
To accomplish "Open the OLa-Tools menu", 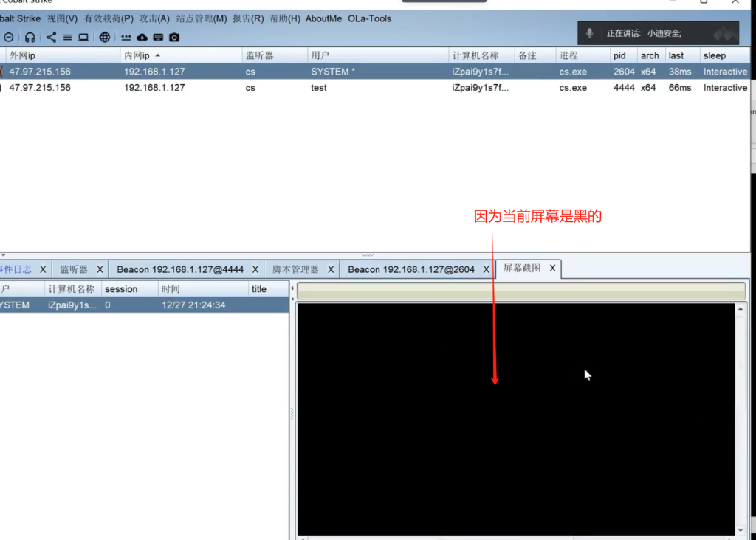I will click(370, 18).
